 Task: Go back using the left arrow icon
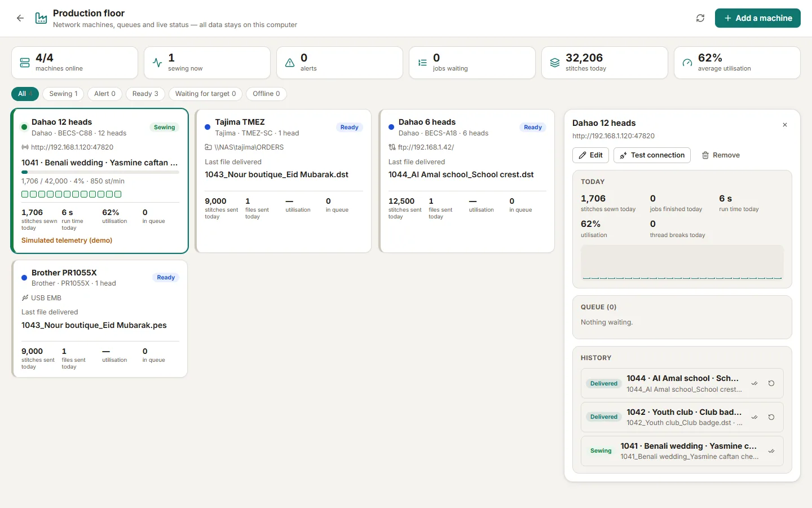point(20,18)
